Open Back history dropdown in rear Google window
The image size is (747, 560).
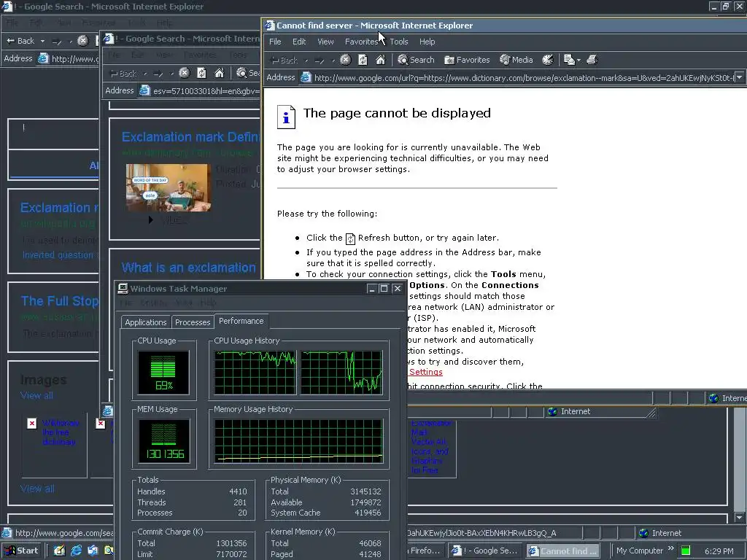[42, 41]
